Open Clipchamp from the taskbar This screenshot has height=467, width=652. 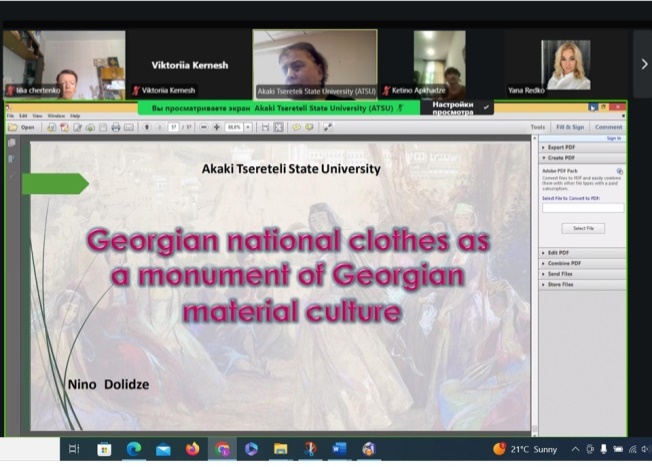tap(252, 449)
